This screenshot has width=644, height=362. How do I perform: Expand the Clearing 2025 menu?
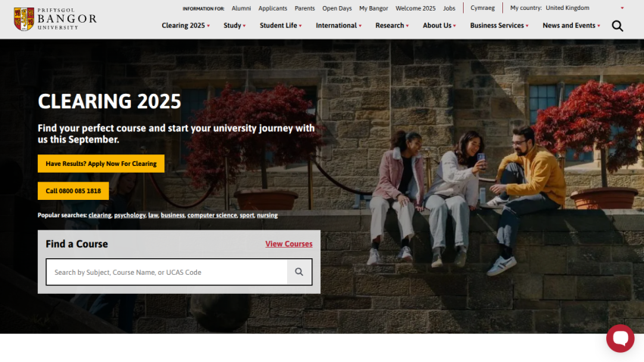[x=186, y=26]
